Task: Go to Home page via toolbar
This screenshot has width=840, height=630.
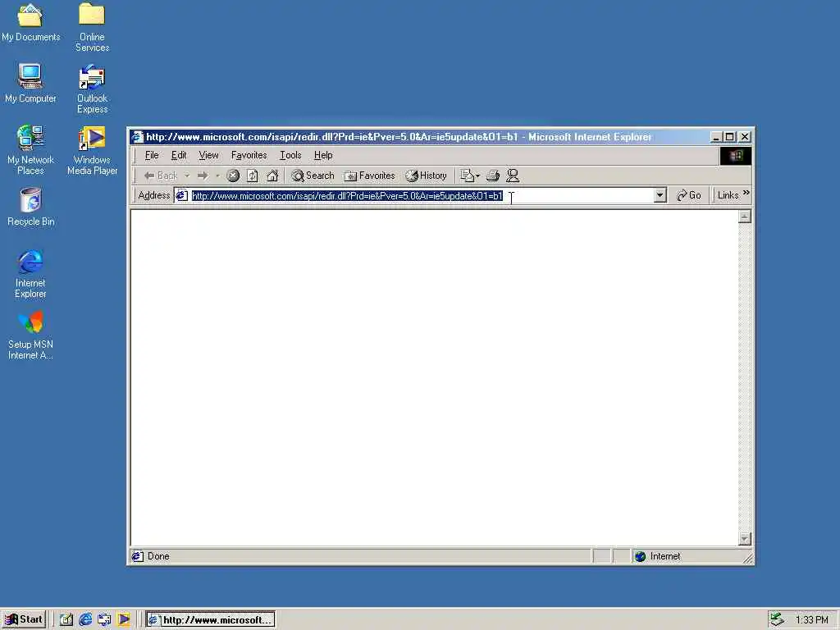Action: tap(272, 176)
